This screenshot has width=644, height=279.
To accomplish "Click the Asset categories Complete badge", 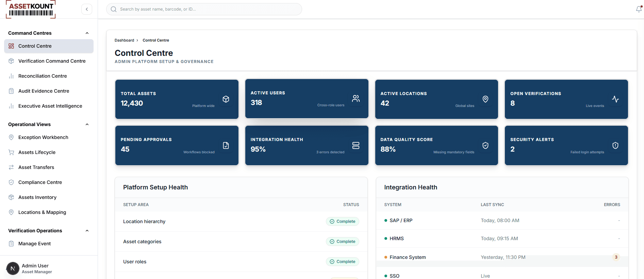I will [343, 242].
